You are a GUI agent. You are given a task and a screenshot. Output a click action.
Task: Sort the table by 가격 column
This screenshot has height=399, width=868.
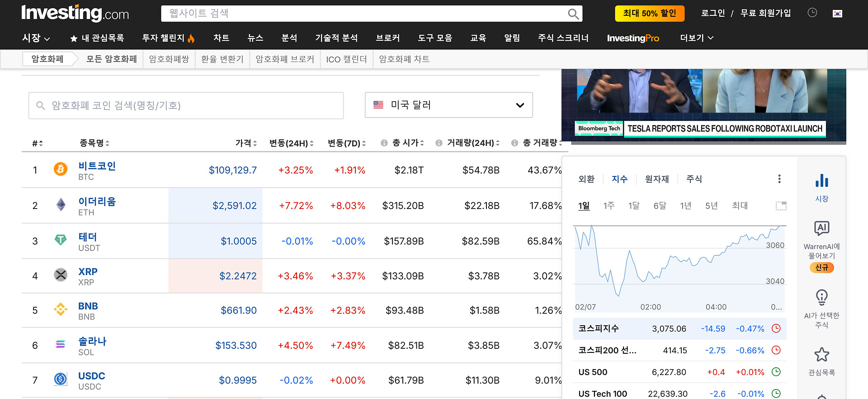tap(246, 143)
